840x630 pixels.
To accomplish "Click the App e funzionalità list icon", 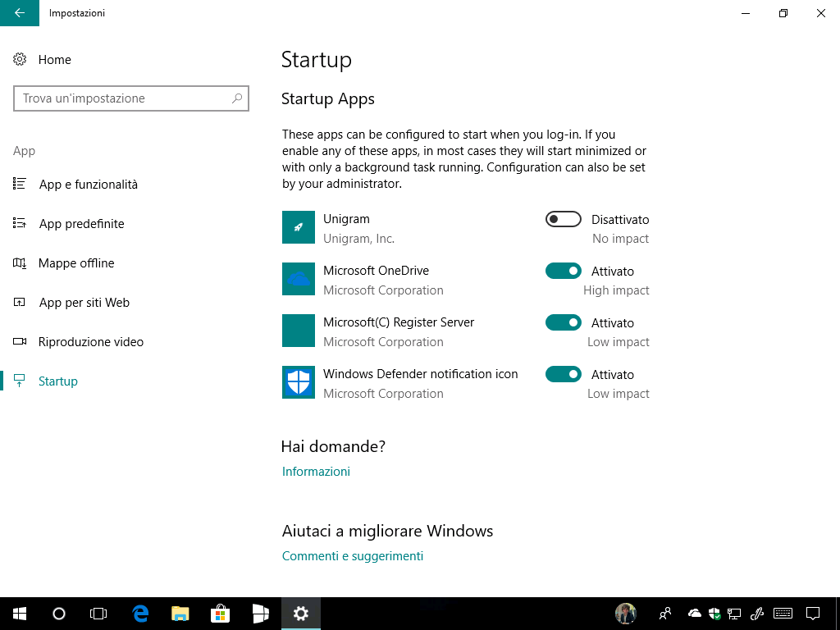I will coord(20,184).
